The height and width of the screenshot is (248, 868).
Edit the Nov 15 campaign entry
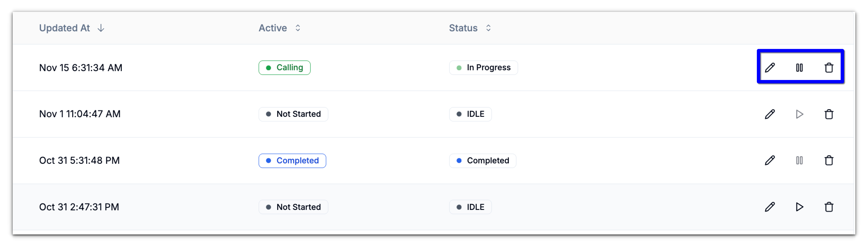coord(770,68)
